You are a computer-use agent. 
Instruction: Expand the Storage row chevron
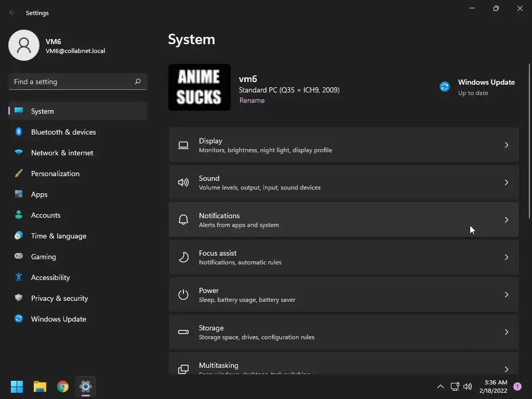[x=506, y=332]
